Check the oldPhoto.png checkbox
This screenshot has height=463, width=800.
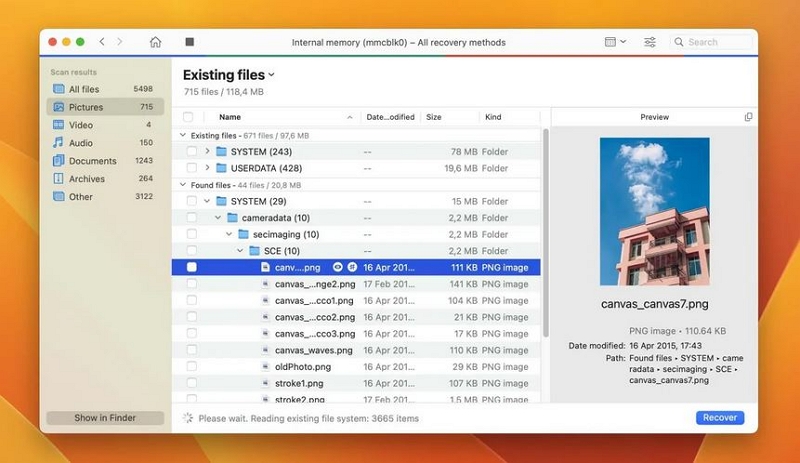point(191,367)
